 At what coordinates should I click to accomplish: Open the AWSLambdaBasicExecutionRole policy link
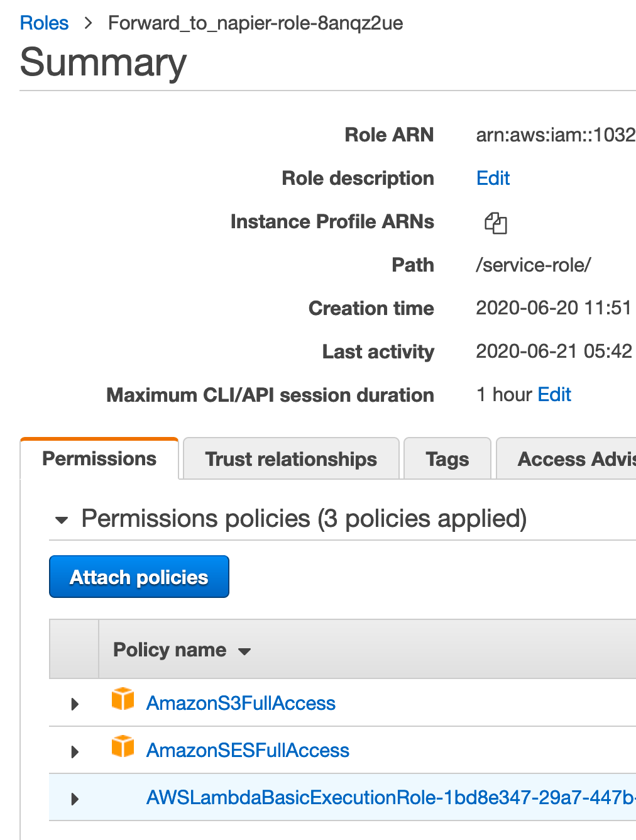pos(391,797)
